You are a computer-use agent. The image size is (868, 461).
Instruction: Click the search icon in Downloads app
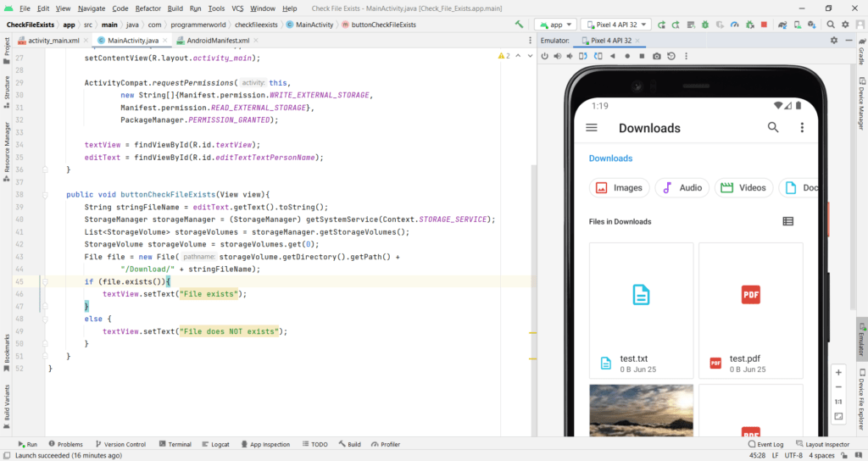point(773,128)
